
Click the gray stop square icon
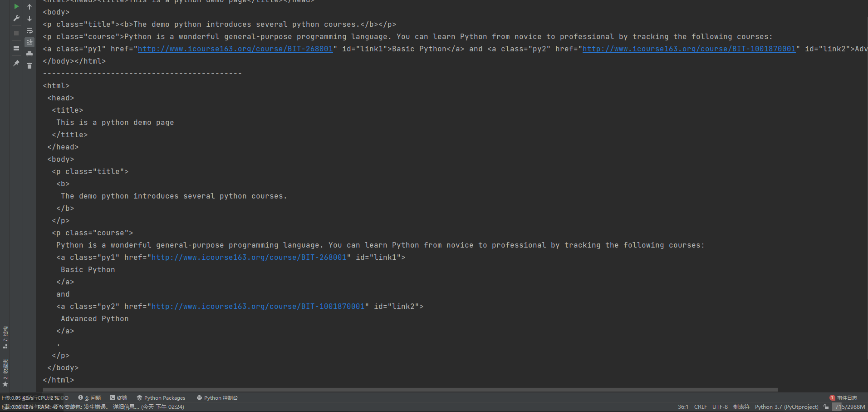[x=16, y=33]
